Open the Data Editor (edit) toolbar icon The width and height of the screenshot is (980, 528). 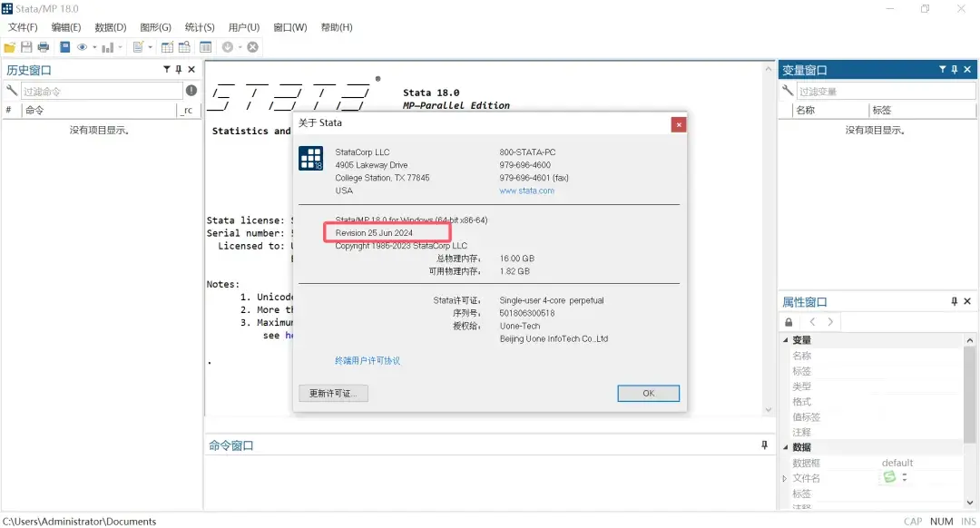coord(167,47)
